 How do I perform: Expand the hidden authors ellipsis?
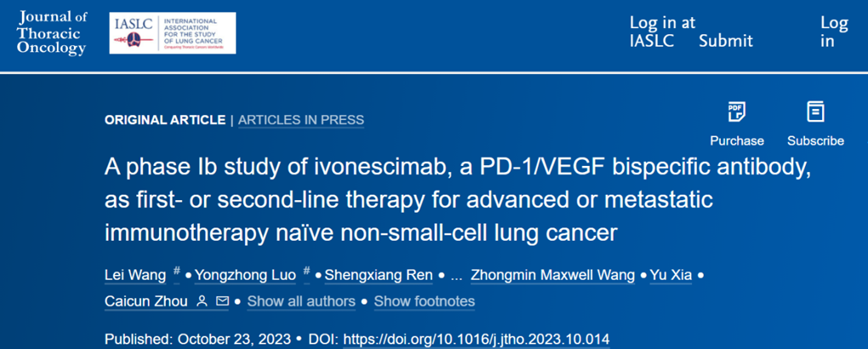pyautogui.click(x=456, y=275)
